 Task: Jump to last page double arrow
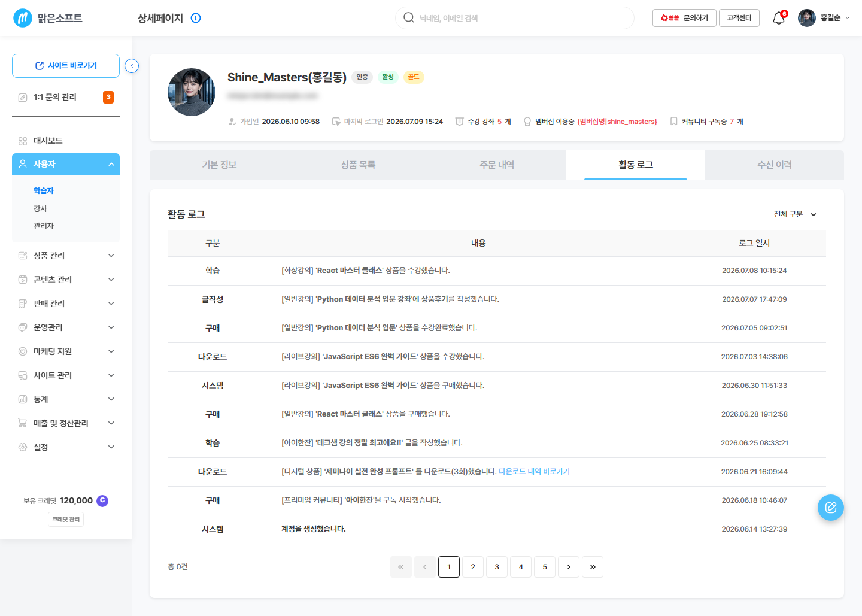point(593,567)
